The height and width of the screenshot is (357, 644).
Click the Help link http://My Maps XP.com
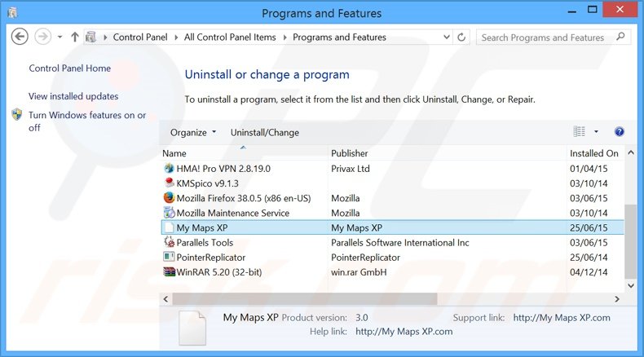(x=404, y=332)
